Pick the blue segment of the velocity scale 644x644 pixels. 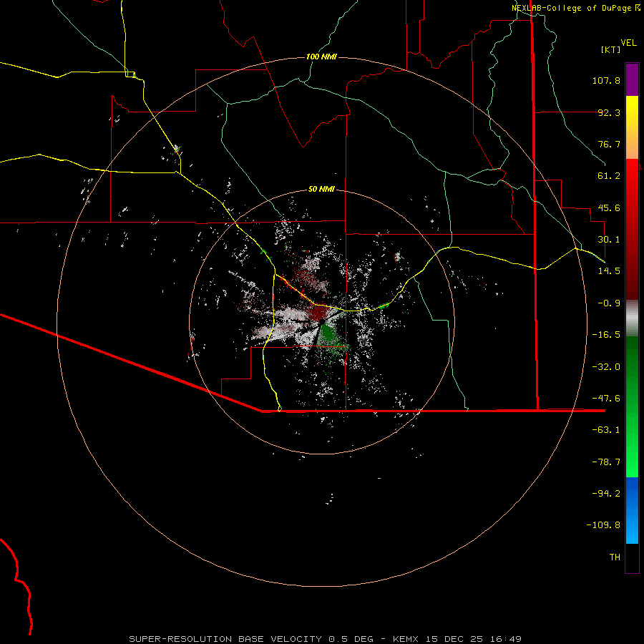pyautogui.click(x=632, y=510)
